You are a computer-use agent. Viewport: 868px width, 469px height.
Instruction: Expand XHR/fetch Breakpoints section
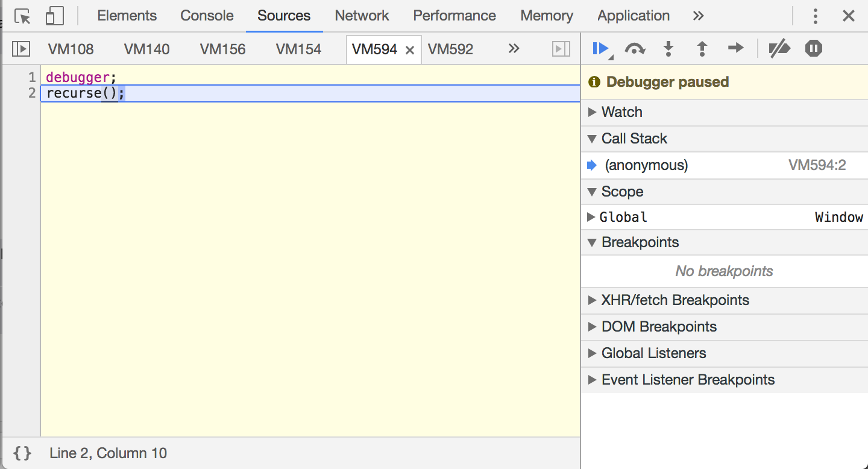pyautogui.click(x=725, y=300)
